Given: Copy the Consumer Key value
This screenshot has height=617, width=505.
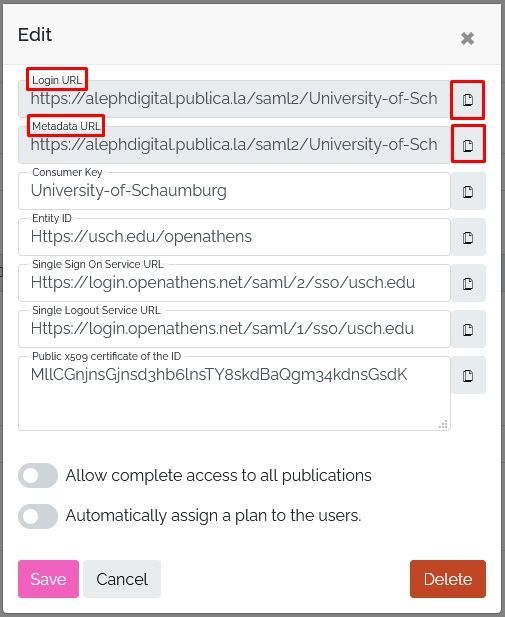Looking at the screenshot, I should click(468, 192).
